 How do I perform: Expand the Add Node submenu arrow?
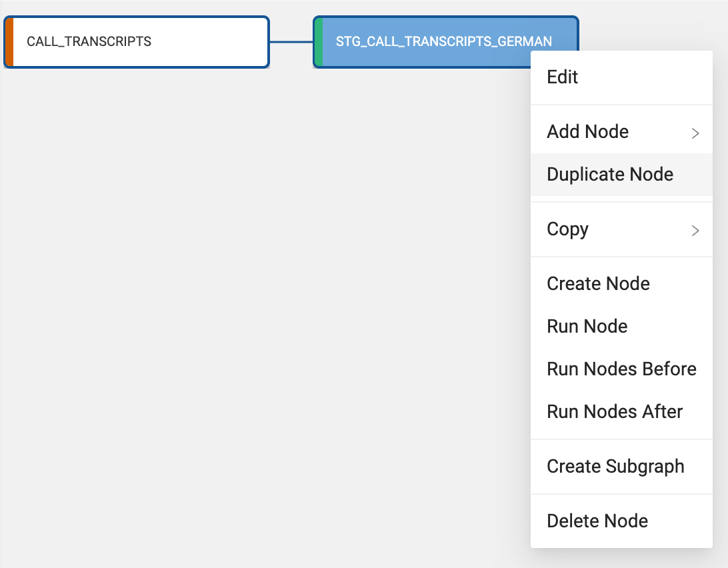point(695,133)
